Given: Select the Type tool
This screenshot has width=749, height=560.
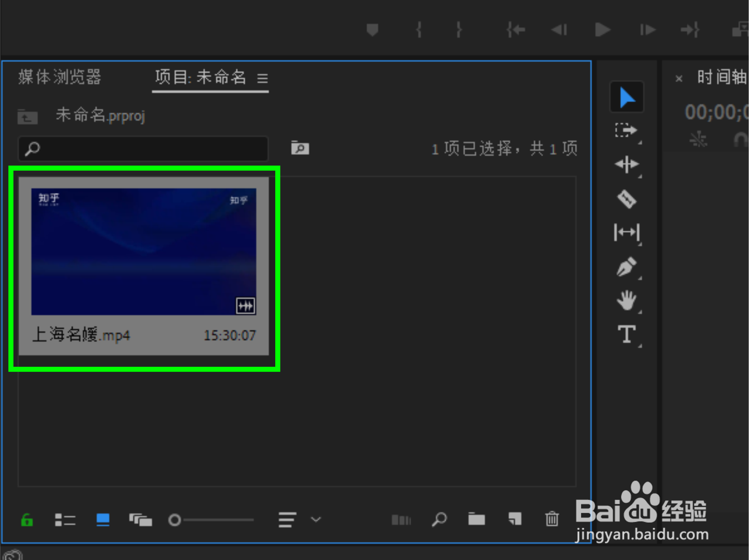Looking at the screenshot, I should pos(626,334).
